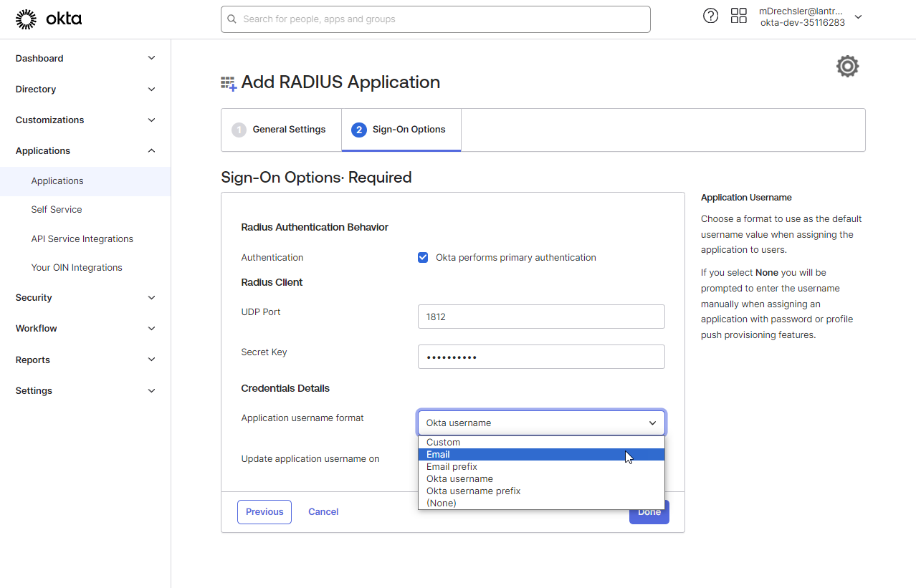Viewport: 916px width, 588px height.
Task: Select the (None) username format option
Action: (x=441, y=503)
